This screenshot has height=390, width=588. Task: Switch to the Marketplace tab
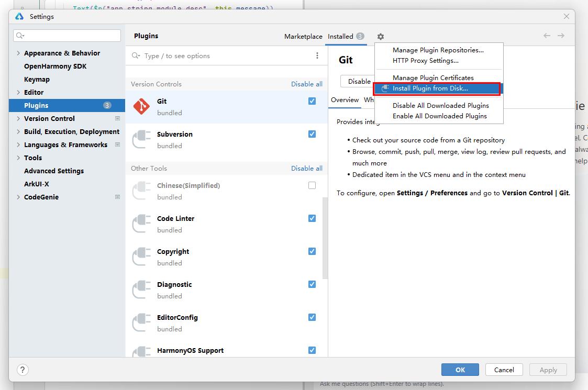303,37
